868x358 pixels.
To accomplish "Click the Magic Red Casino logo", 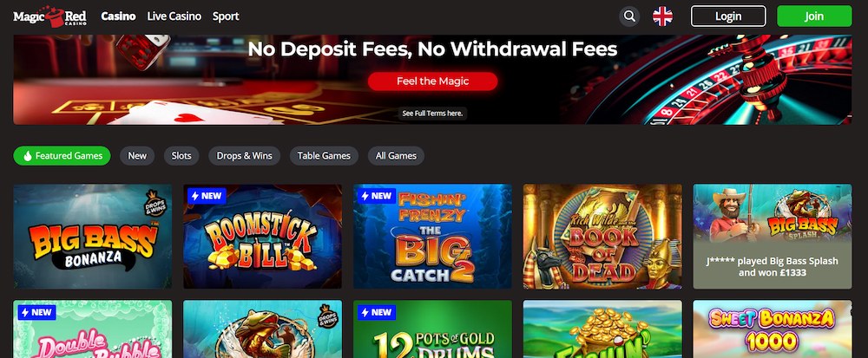I will (49, 16).
